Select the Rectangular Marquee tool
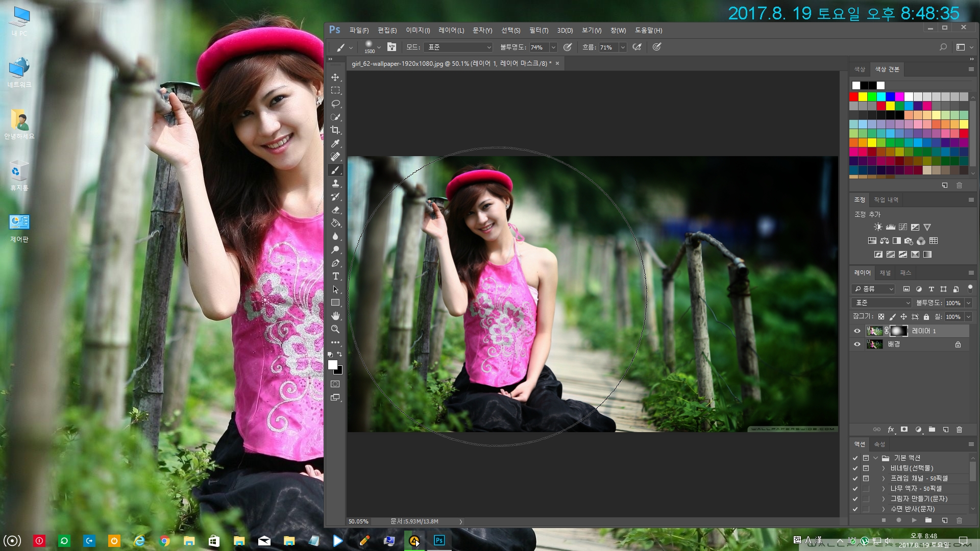 click(x=335, y=90)
